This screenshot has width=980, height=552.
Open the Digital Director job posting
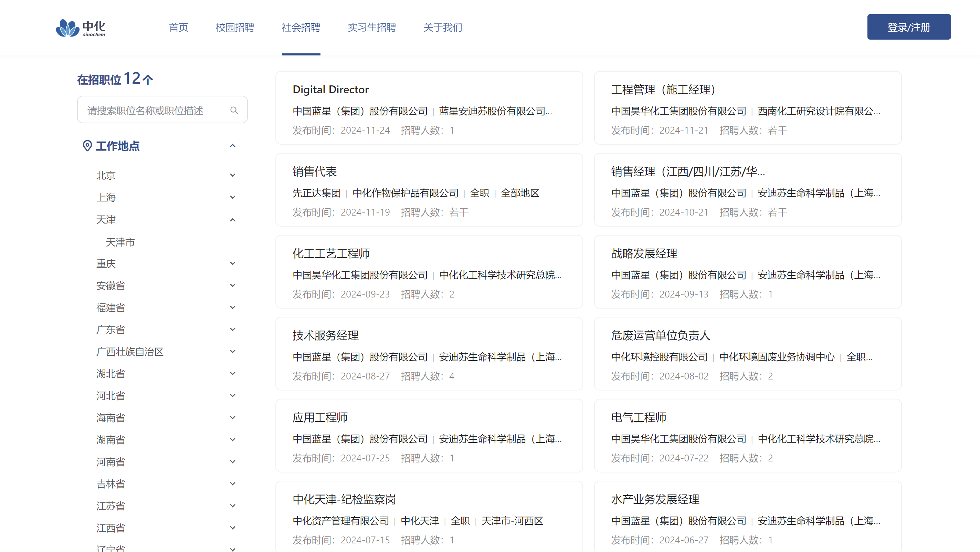[x=429, y=108]
